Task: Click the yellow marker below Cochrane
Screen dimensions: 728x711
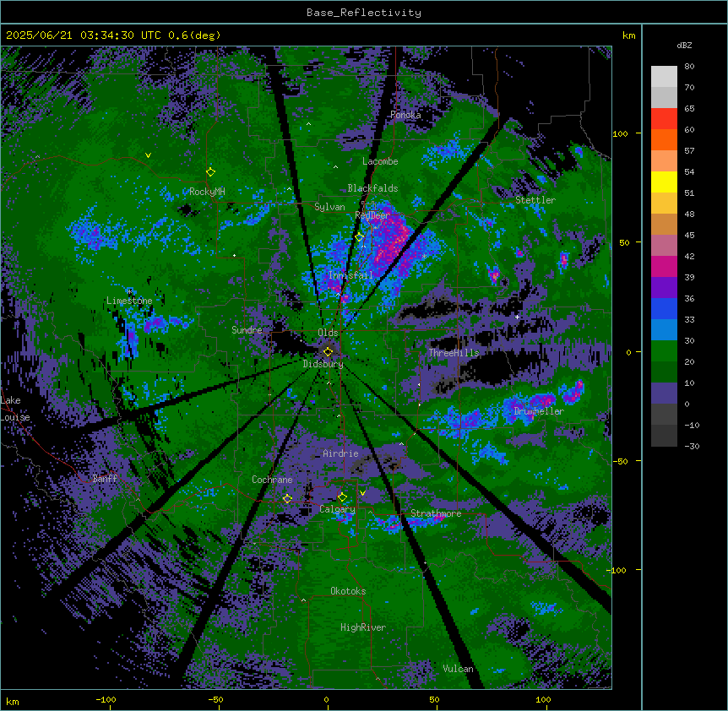Action: [x=287, y=499]
